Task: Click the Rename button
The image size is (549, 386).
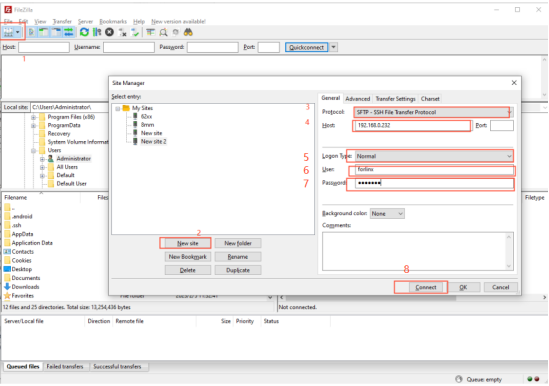Action: (x=238, y=257)
